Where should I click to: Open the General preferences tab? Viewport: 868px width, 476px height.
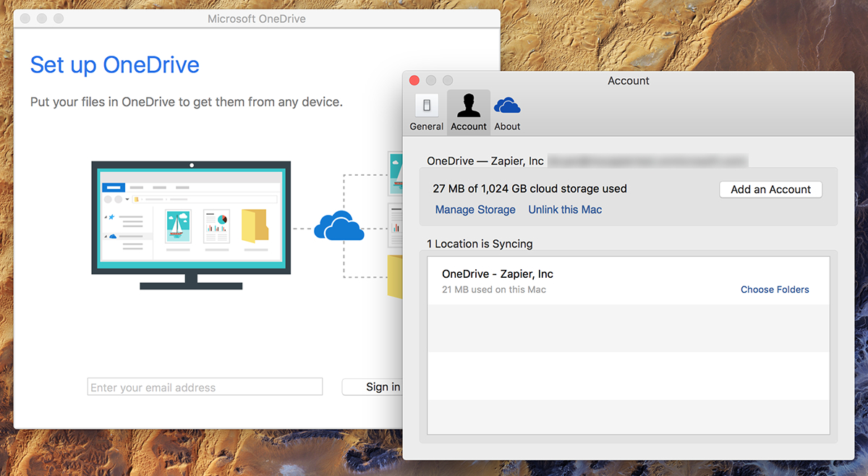[x=426, y=113]
